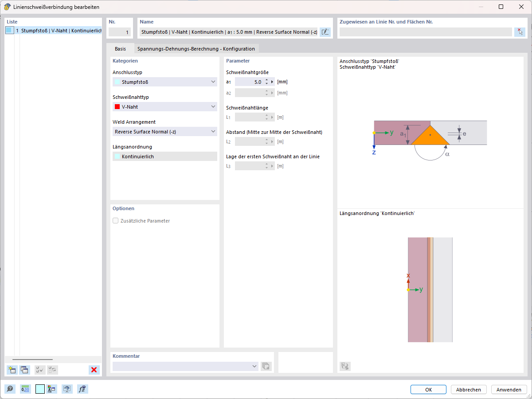The image size is (532, 399).
Task: Click the edit name pencil icon
Action: (x=325, y=31)
